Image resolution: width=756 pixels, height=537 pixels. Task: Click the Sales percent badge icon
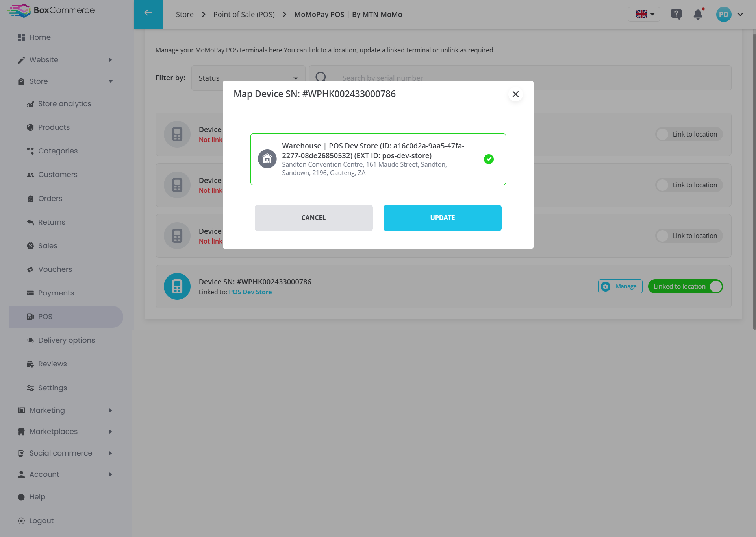30,246
